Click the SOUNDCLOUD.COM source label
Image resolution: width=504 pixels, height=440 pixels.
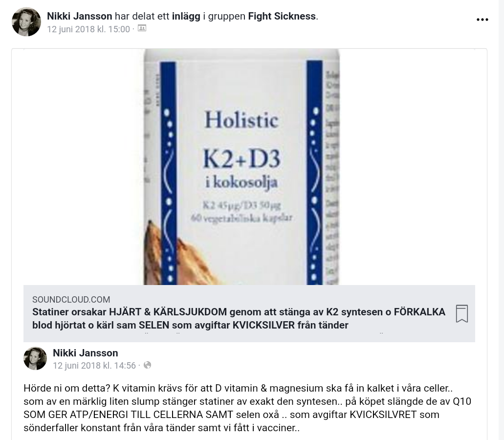(x=71, y=300)
